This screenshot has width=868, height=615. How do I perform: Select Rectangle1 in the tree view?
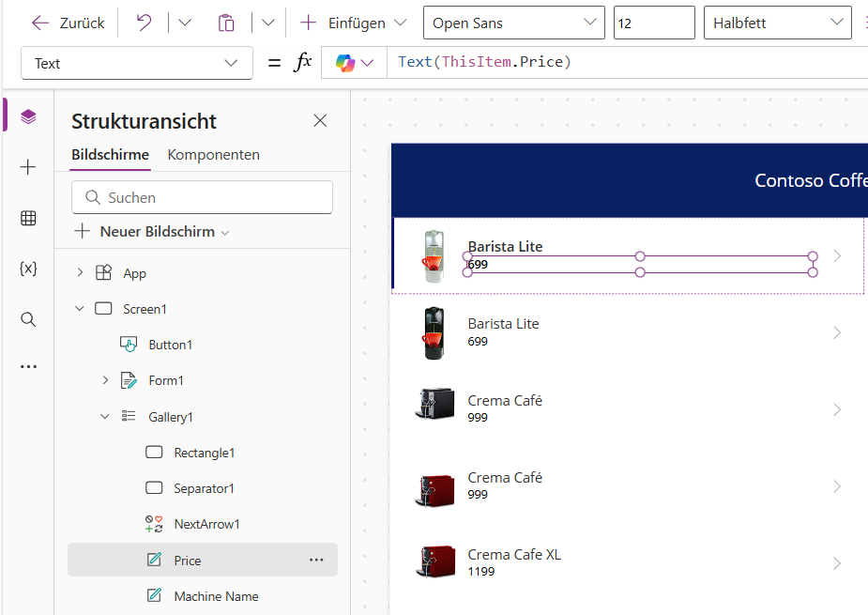pyautogui.click(x=205, y=453)
